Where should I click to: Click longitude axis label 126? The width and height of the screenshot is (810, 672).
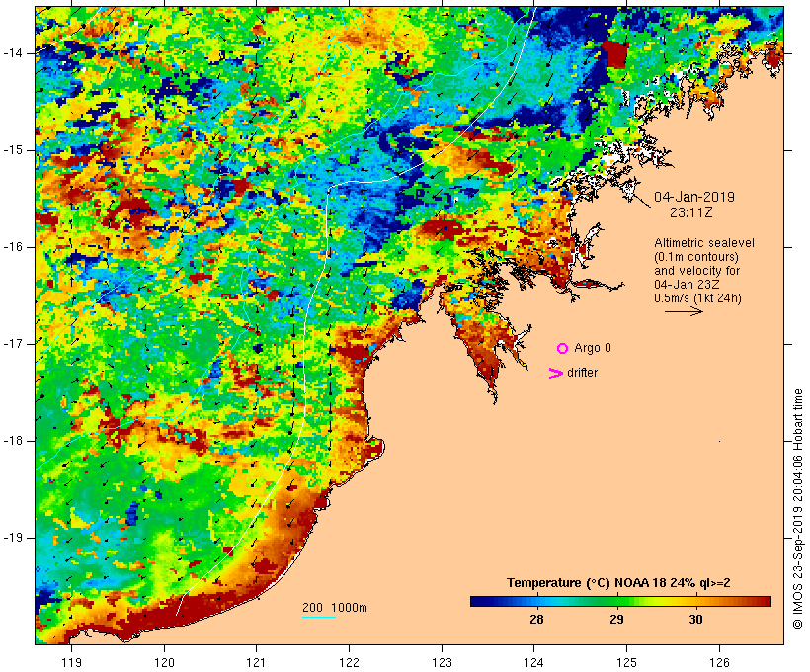(719, 662)
